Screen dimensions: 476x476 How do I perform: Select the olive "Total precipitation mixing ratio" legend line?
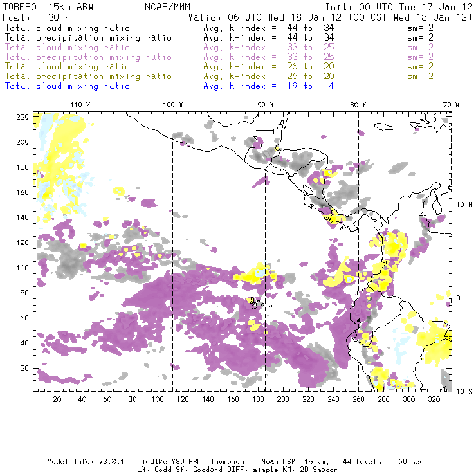(x=88, y=76)
